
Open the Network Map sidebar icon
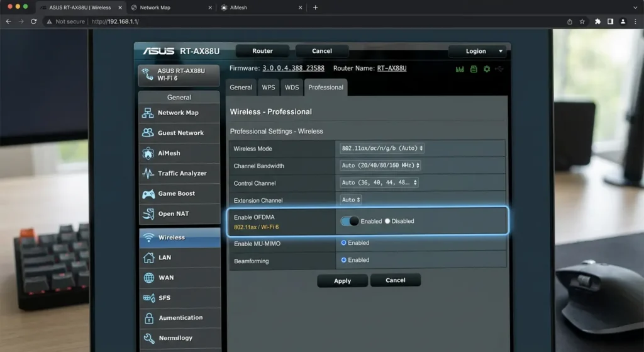pos(148,113)
